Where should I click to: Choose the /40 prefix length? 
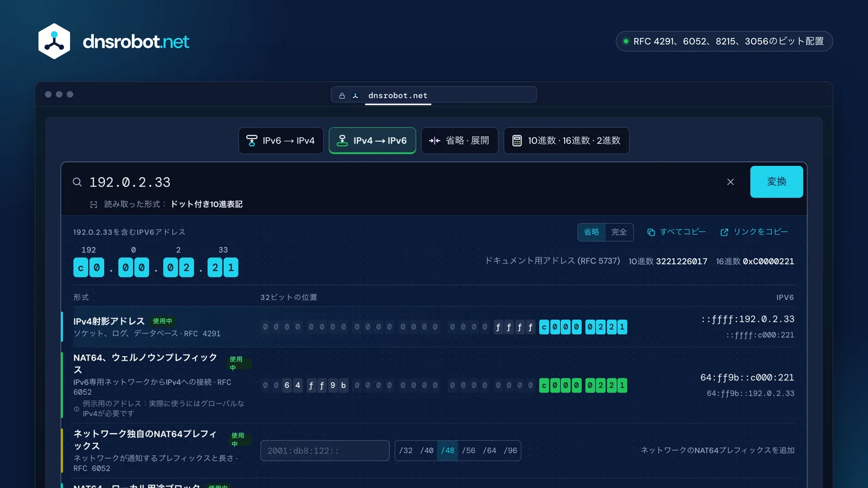pyautogui.click(x=427, y=451)
